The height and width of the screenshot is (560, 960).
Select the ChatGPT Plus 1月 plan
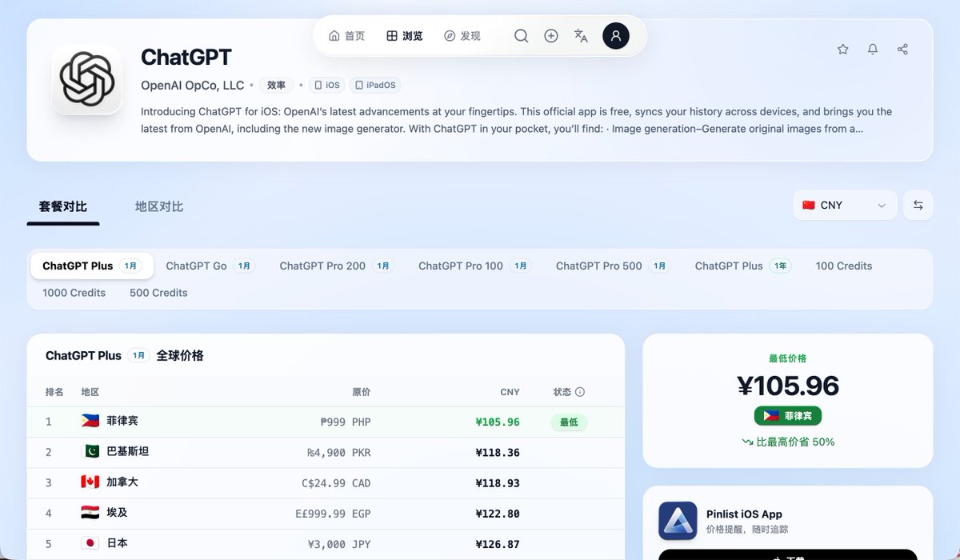coord(92,266)
